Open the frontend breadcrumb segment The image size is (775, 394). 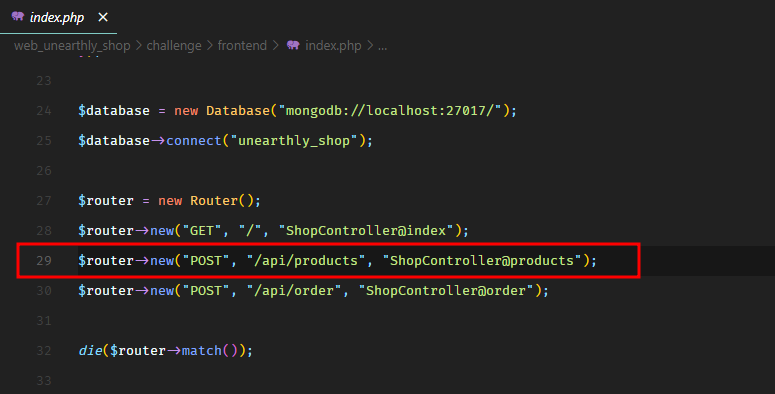pos(242,45)
